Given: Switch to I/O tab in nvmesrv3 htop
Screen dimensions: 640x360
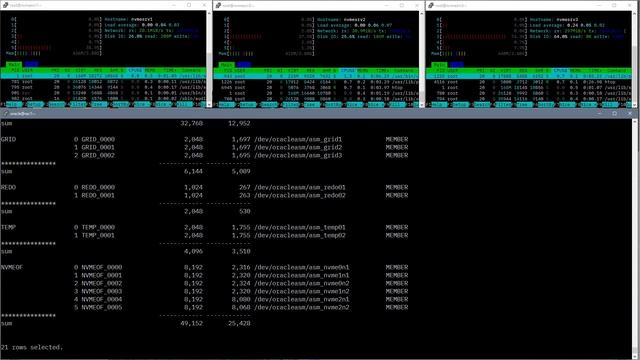Looking at the screenshot, I should point(457,64).
